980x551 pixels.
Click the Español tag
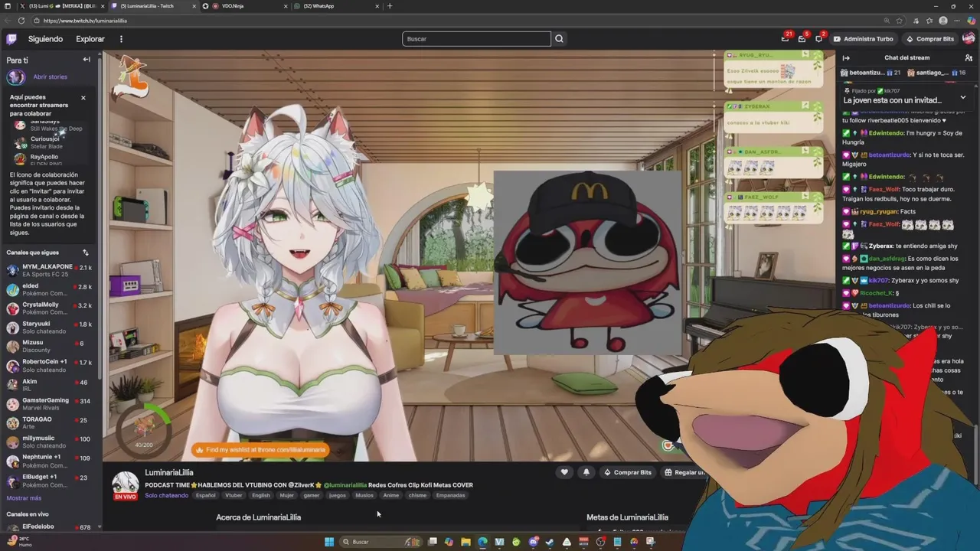pyautogui.click(x=205, y=495)
